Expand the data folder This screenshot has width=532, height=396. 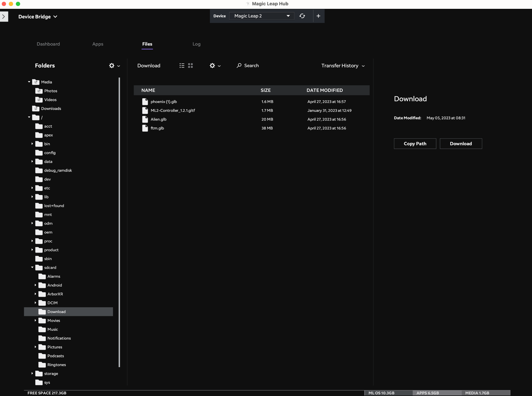coord(32,161)
